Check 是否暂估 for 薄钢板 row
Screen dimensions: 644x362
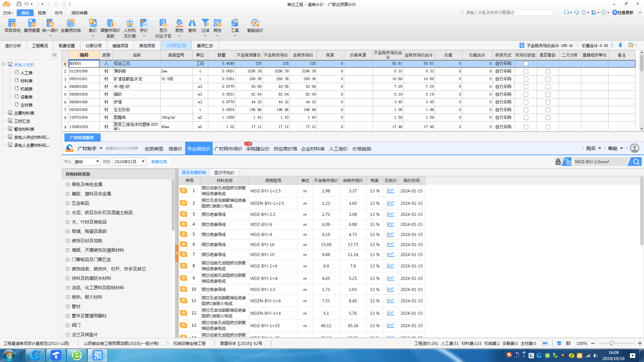(548, 71)
